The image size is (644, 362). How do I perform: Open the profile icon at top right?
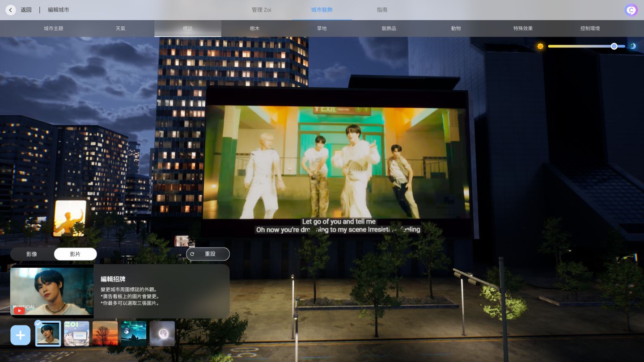click(x=631, y=10)
